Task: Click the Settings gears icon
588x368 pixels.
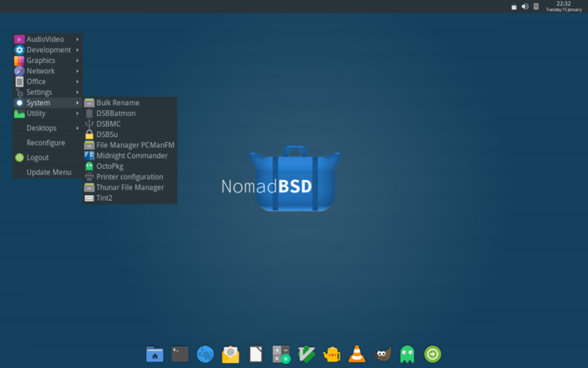Action: (19, 92)
